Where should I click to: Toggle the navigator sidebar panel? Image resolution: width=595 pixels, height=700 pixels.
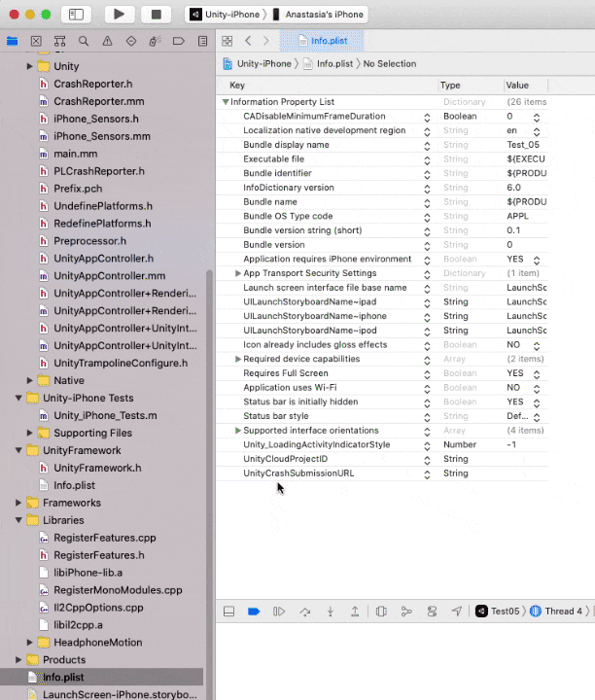[76, 15]
